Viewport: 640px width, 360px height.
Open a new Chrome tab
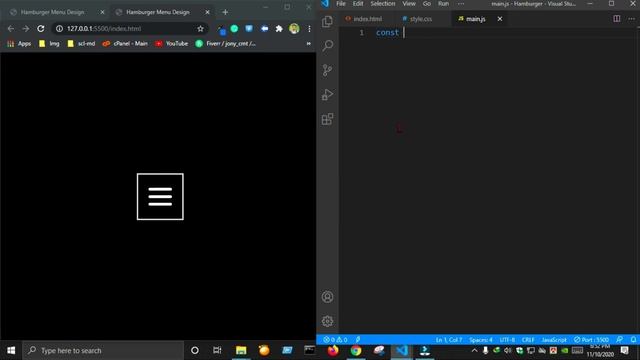point(225,12)
